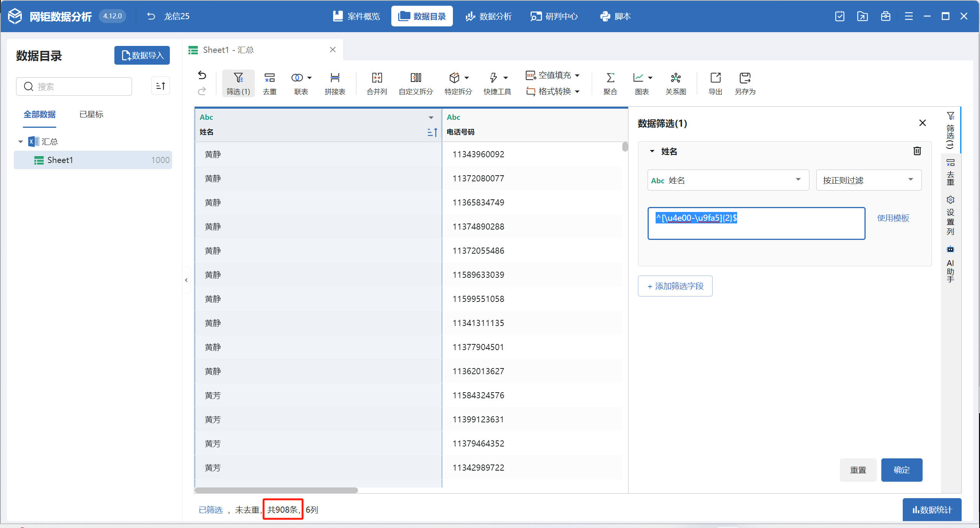Click the 确定 confirm button
Viewport: 980px width, 528px height.
click(901, 470)
